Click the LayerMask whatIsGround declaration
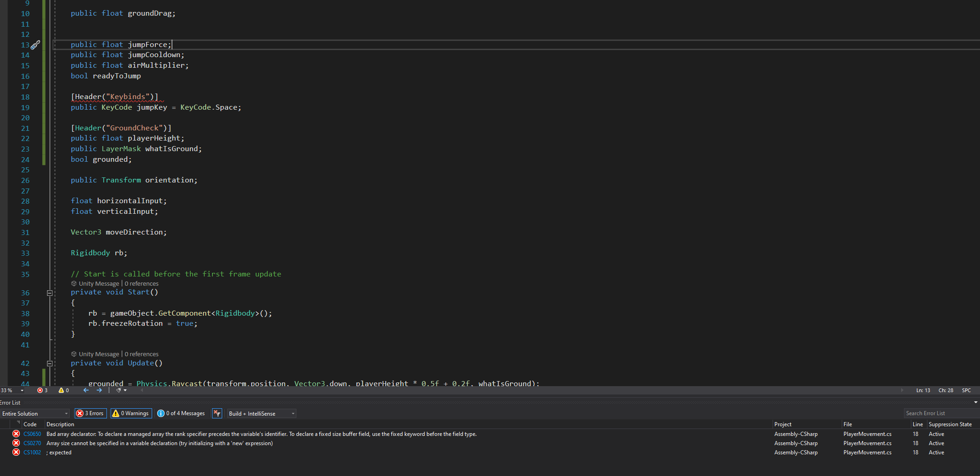980x476 pixels. 136,149
